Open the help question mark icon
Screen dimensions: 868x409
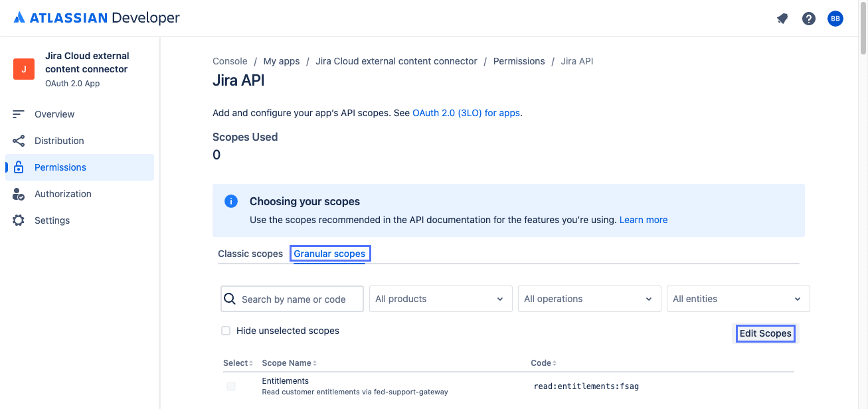(x=809, y=19)
